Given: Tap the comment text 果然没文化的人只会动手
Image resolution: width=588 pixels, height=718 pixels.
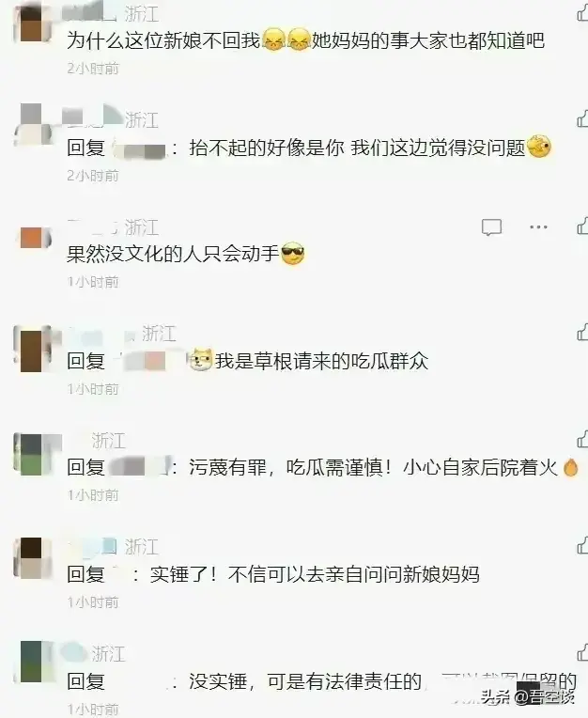Looking at the screenshot, I should (x=173, y=254).
